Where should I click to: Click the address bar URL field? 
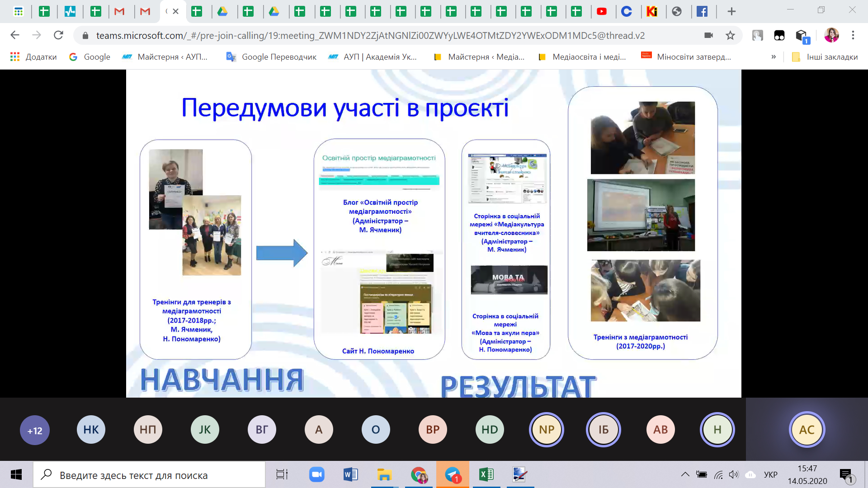pos(370,35)
